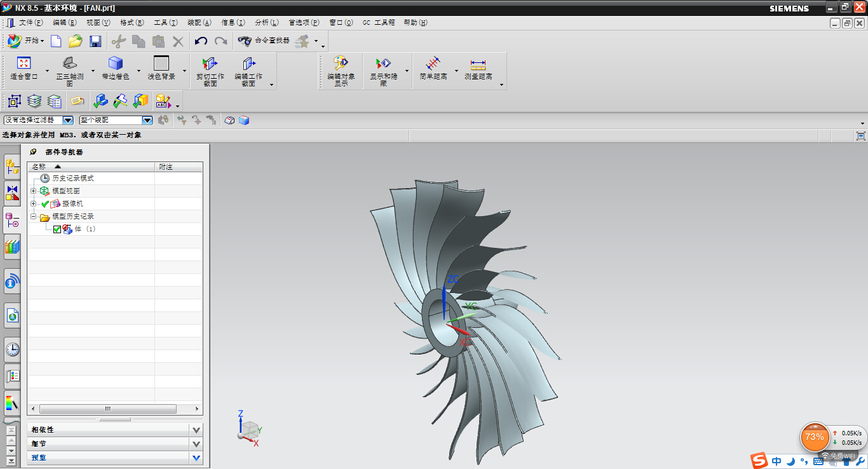Collapse the 模型历史记录 tree node

point(34,216)
